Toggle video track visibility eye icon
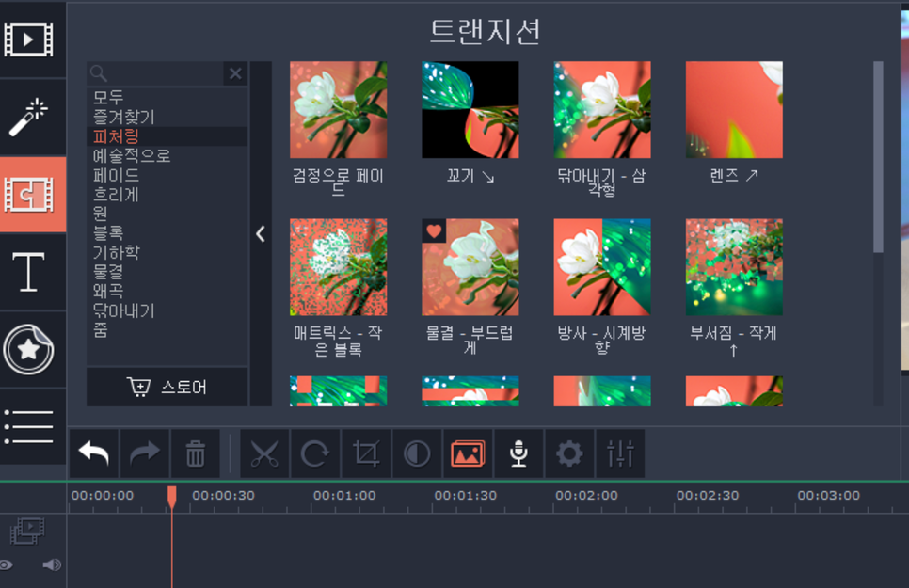Image resolution: width=909 pixels, height=588 pixels. click(x=7, y=564)
